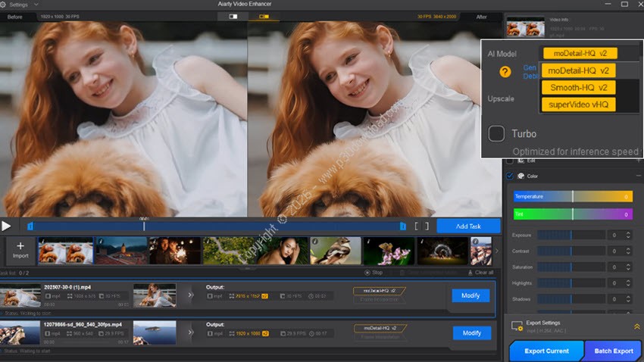Expand Export Settings with the double chevron
This screenshot has width=644, height=362.
636,326
